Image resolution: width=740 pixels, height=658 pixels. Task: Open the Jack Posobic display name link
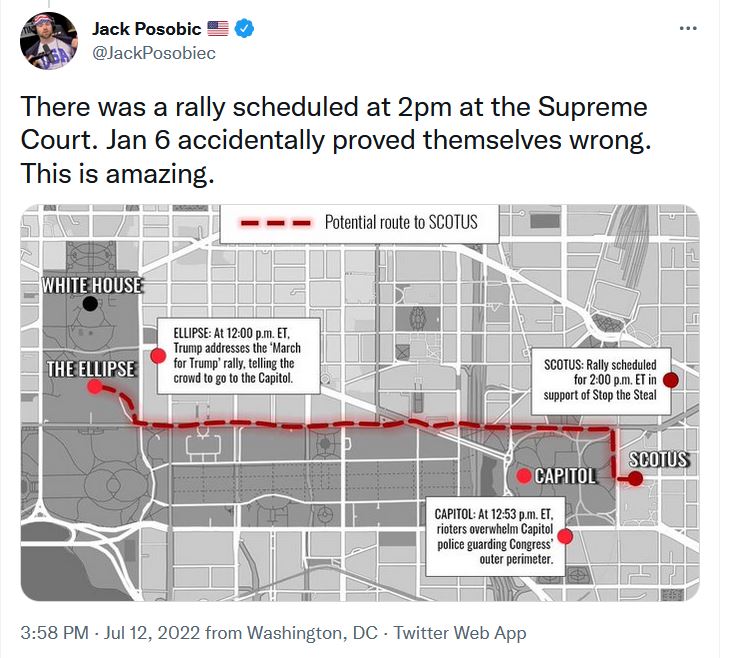click(x=146, y=29)
